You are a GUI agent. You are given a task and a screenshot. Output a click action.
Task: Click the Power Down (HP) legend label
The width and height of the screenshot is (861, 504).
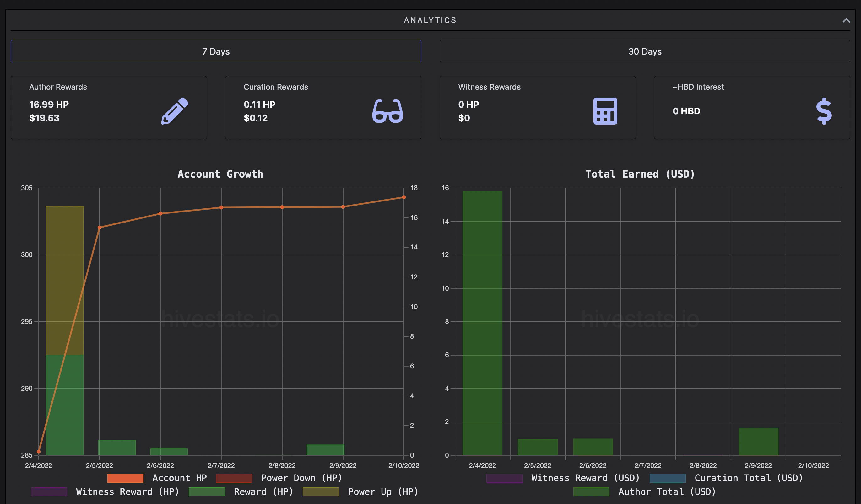click(301, 478)
